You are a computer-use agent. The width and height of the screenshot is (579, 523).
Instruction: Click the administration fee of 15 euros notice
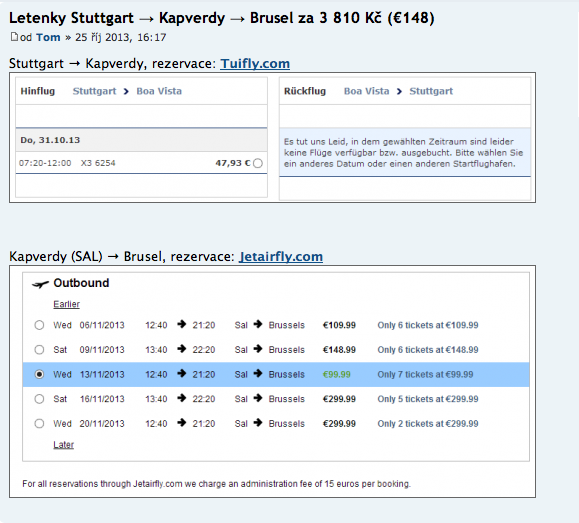216,483
